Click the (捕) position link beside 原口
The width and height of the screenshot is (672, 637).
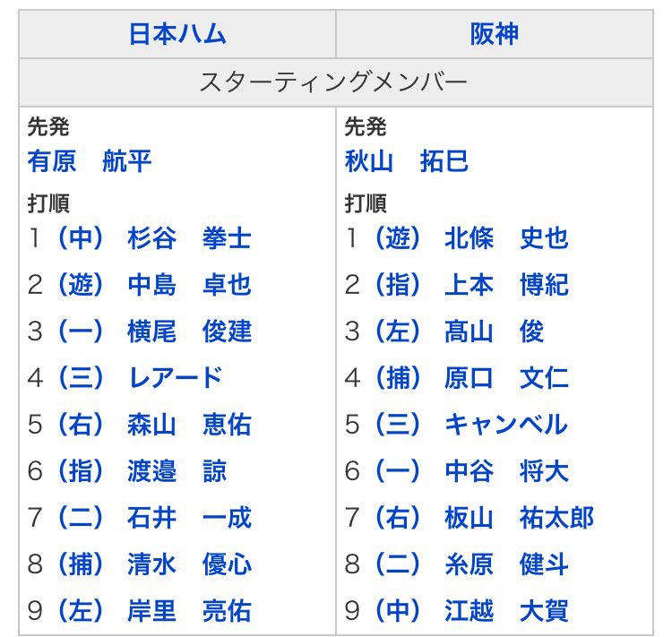coord(398,378)
